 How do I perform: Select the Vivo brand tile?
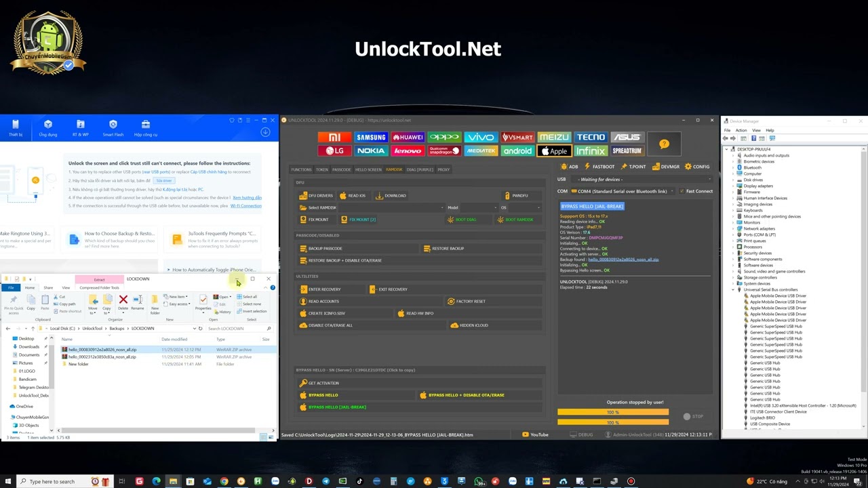coord(481,138)
